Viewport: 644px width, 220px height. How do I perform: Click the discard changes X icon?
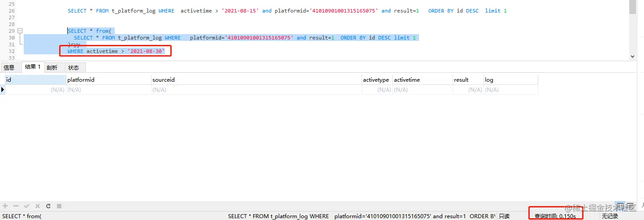[x=38, y=206]
